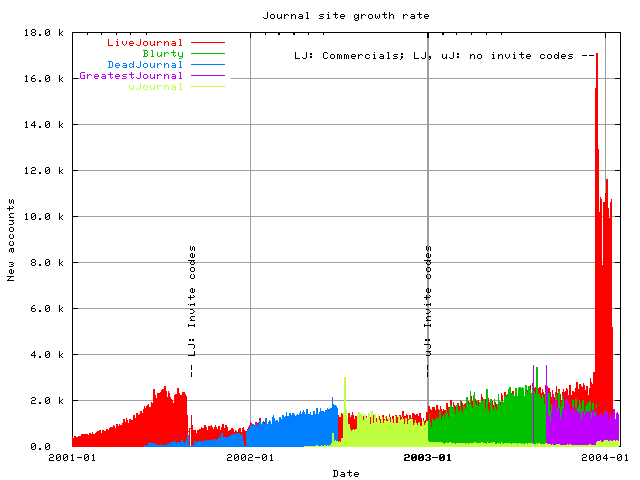Click the 2001-01 x-axis date label
Viewport: 640px width, 480px height.
72,458
